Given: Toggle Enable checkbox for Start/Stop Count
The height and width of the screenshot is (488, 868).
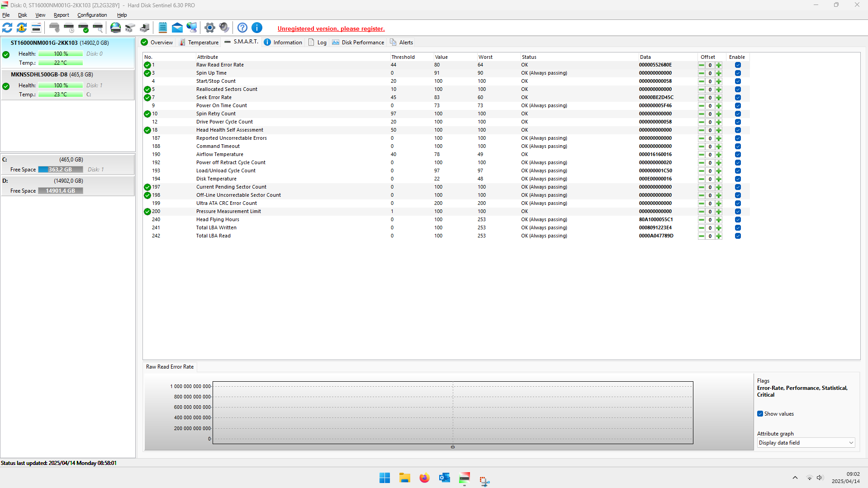Looking at the screenshot, I should pyautogui.click(x=738, y=81).
